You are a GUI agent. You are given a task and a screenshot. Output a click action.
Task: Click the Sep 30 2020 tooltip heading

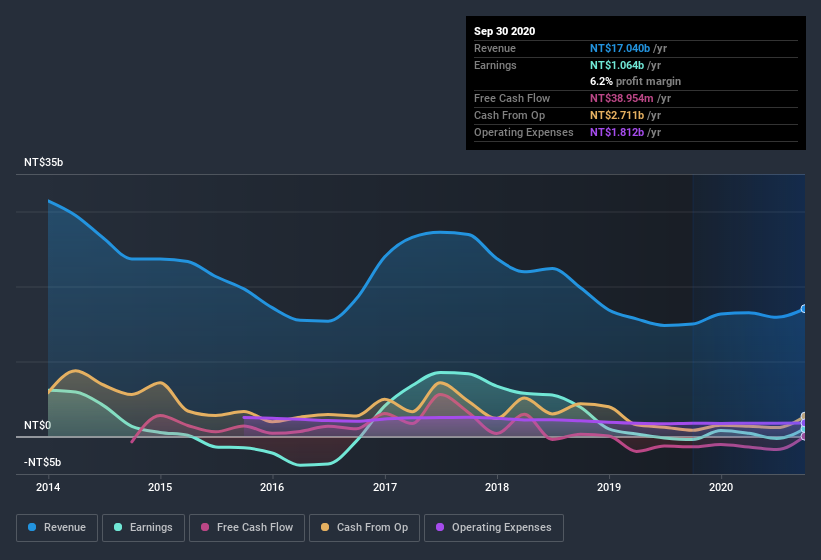tap(505, 31)
